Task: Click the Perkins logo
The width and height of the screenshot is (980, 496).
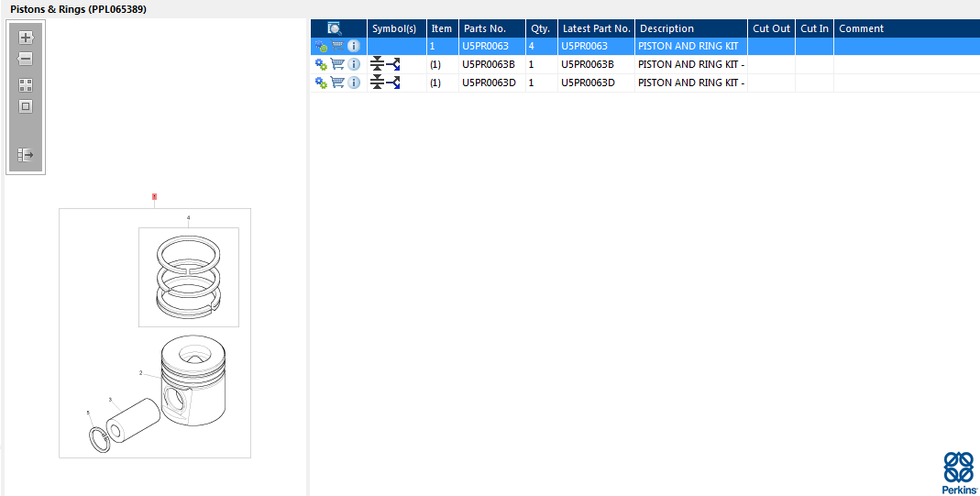Action: [960, 473]
